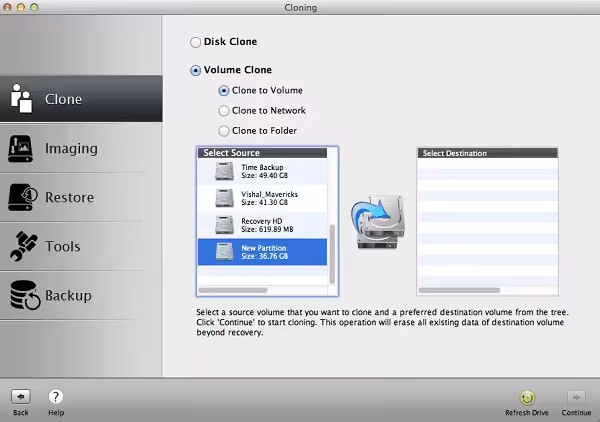The image size is (600, 422).
Task: Click the Select Source header
Action: coord(262,153)
